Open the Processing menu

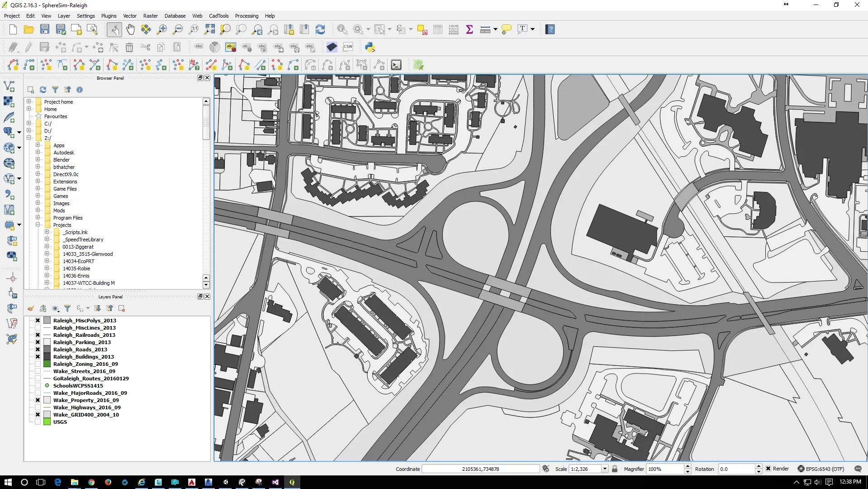(x=247, y=16)
